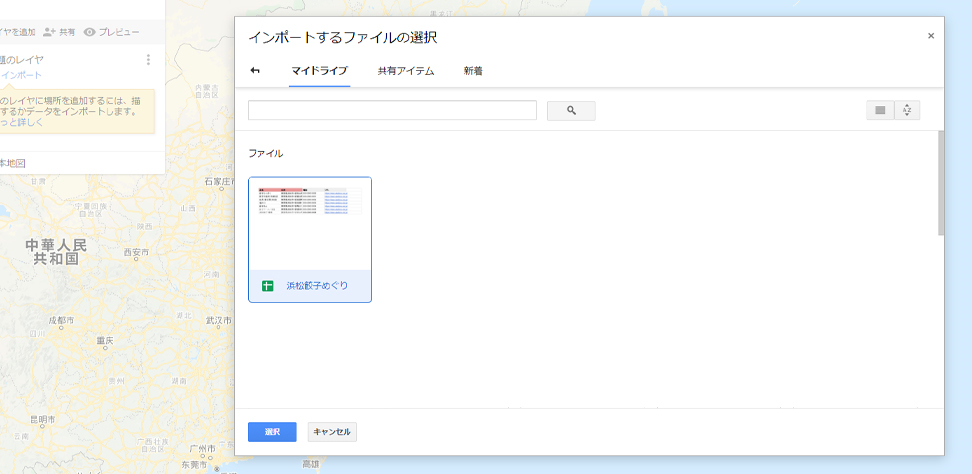This screenshot has width=972, height=474.
Task: Switch to list view icon
Action: (x=880, y=110)
